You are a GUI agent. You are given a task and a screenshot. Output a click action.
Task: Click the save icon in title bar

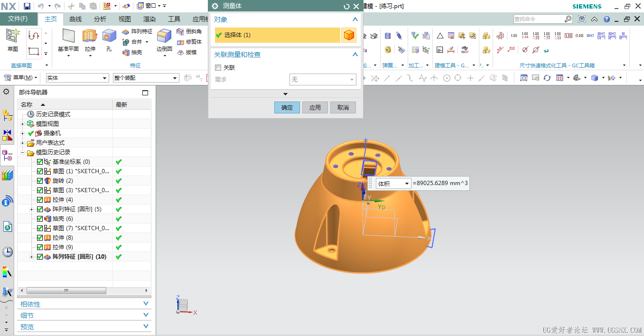click(x=27, y=6)
